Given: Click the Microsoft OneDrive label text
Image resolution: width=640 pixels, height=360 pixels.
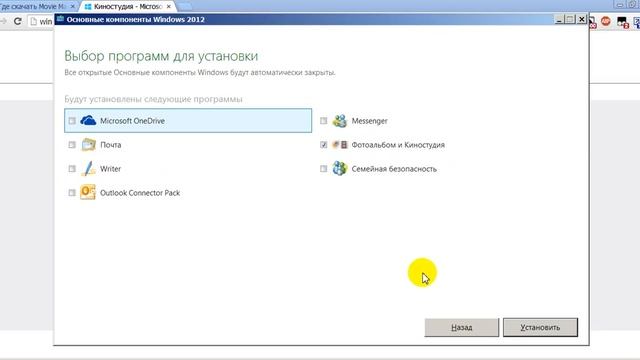Looking at the screenshot, I should click(x=132, y=121).
